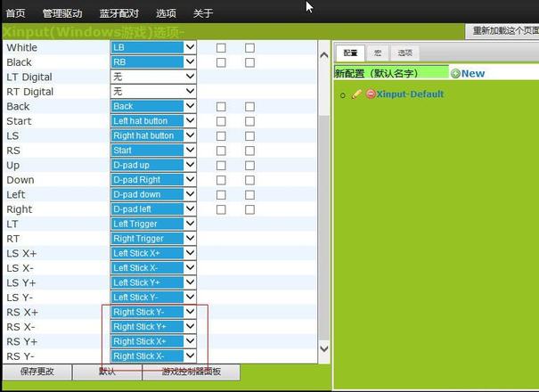Open the LT Digital dropdown

pos(153,77)
